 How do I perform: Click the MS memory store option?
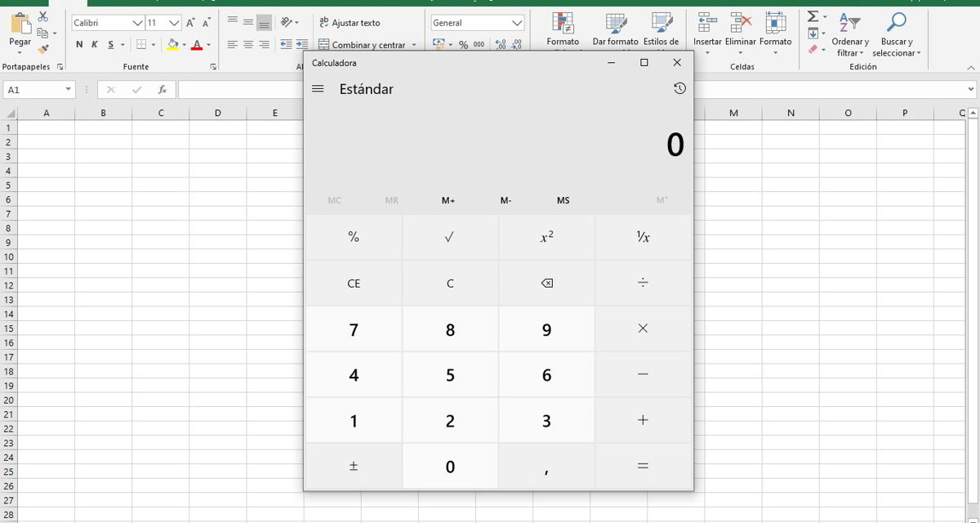pyautogui.click(x=563, y=200)
